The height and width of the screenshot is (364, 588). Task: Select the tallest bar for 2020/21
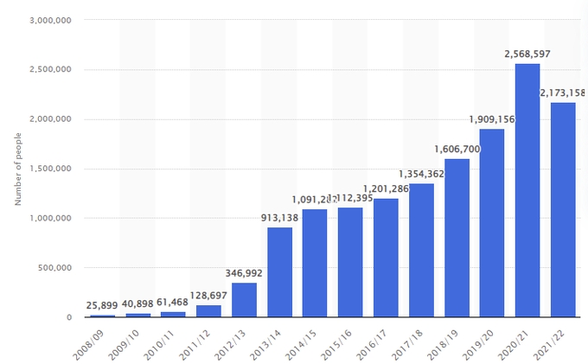click(527, 190)
